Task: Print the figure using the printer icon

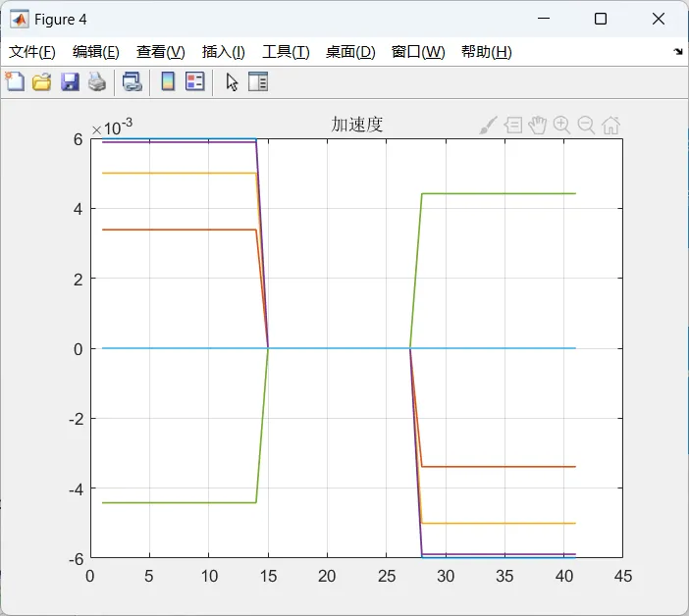Action: [x=97, y=82]
